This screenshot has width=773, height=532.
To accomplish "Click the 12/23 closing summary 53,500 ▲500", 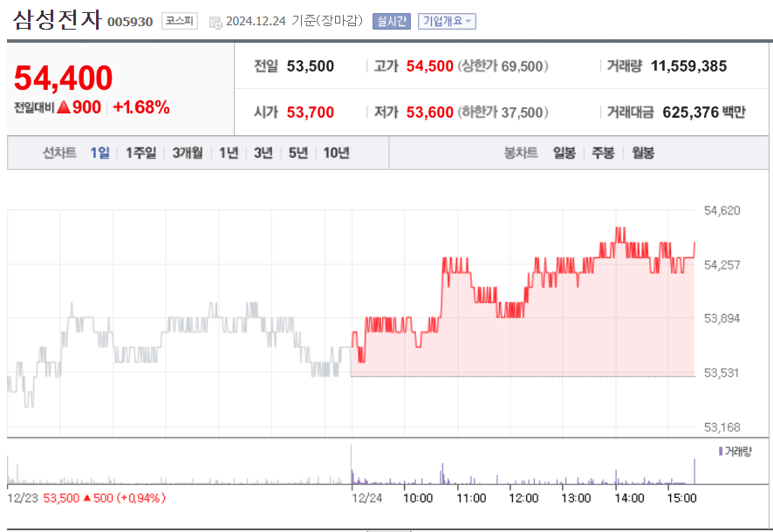I will 104,498.
